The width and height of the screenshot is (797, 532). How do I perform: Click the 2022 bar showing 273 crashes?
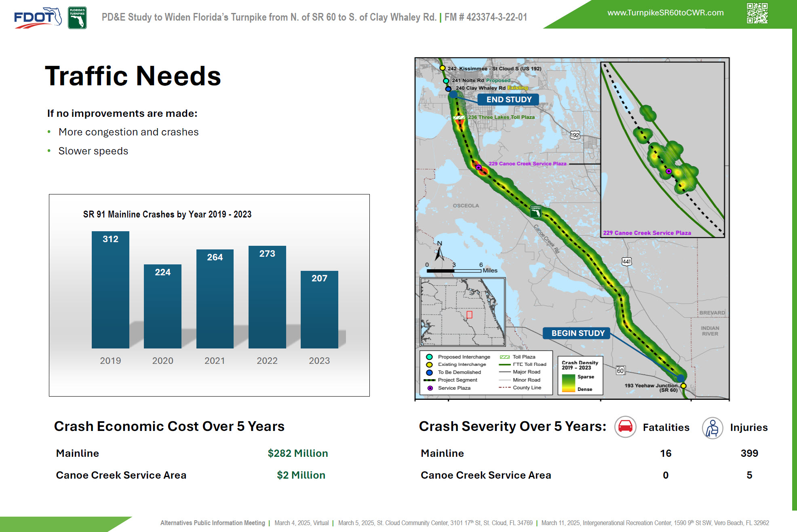(267, 297)
